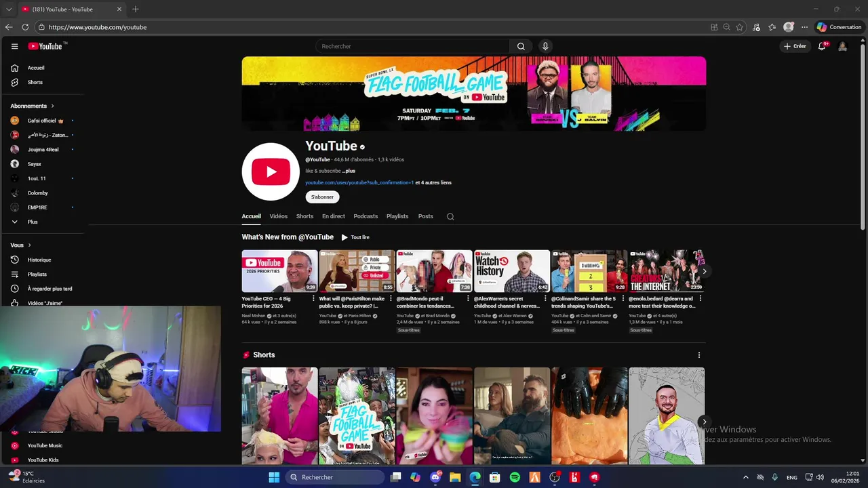
Task: Switch to the Posts tab
Action: (425, 216)
